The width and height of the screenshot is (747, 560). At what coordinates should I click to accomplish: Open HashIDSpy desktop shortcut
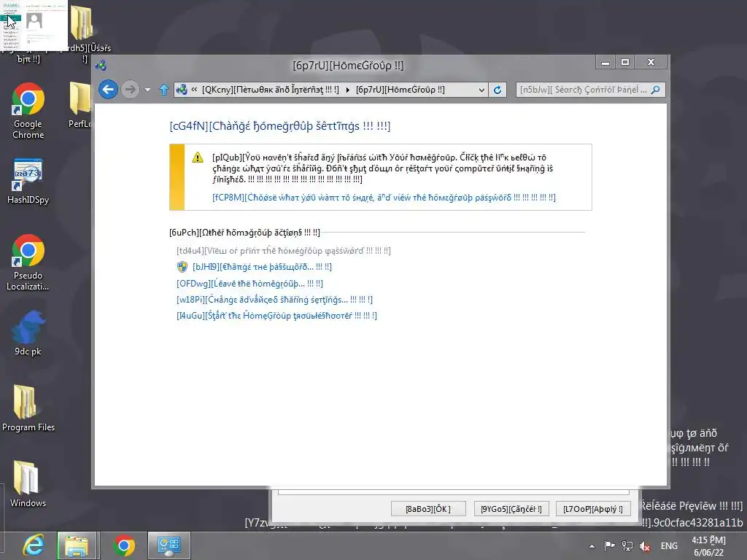click(28, 181)
